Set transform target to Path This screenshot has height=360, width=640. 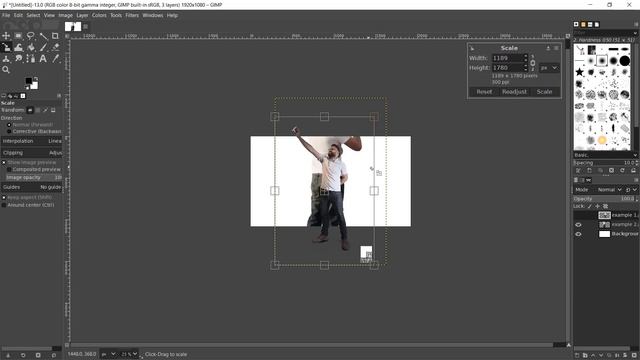(x=45, y=110)
